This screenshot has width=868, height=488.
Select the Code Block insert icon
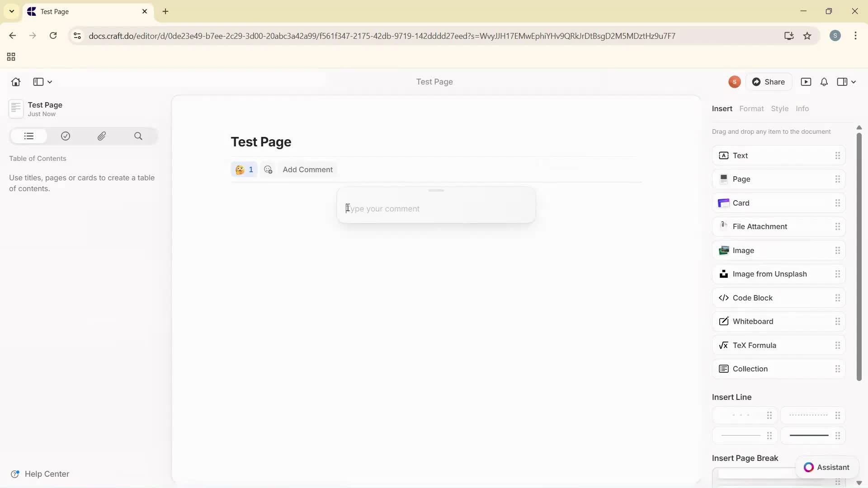coord(724,298)
